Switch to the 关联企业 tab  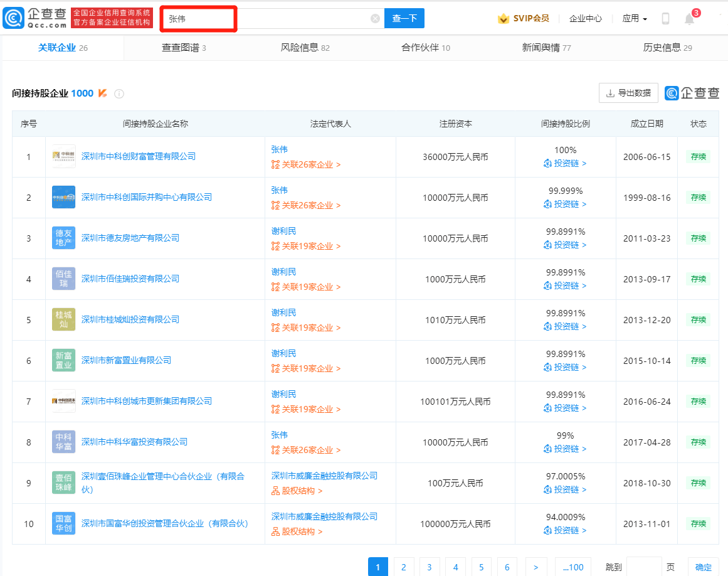[63, 48]
